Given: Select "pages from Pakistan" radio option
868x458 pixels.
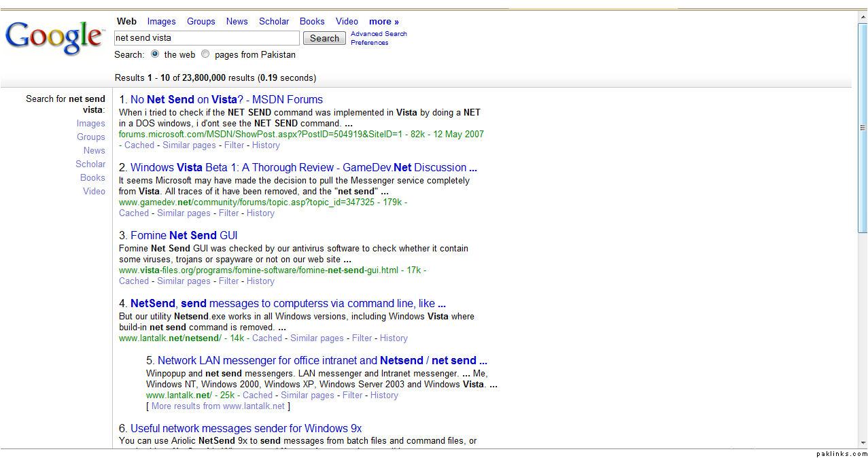Looking at the screenshot, I should [x=205, y=54].
